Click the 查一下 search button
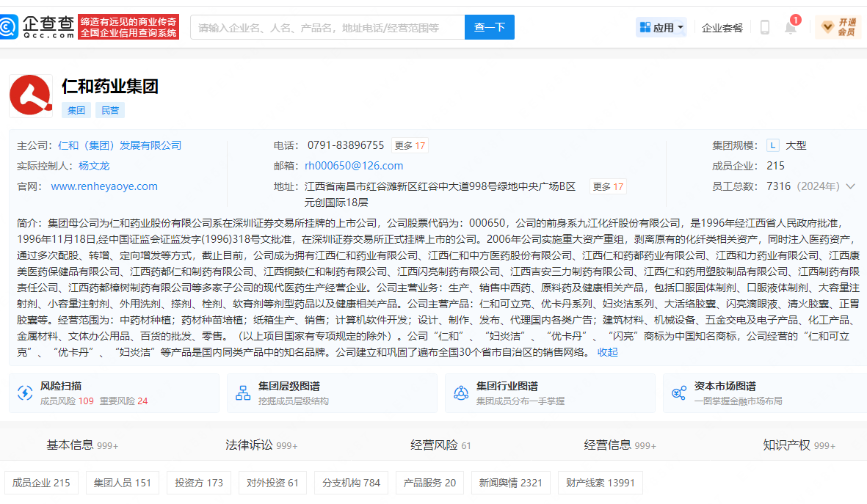Image resolution: width=867 pixels, height=504 pixels. click(489, 27)
